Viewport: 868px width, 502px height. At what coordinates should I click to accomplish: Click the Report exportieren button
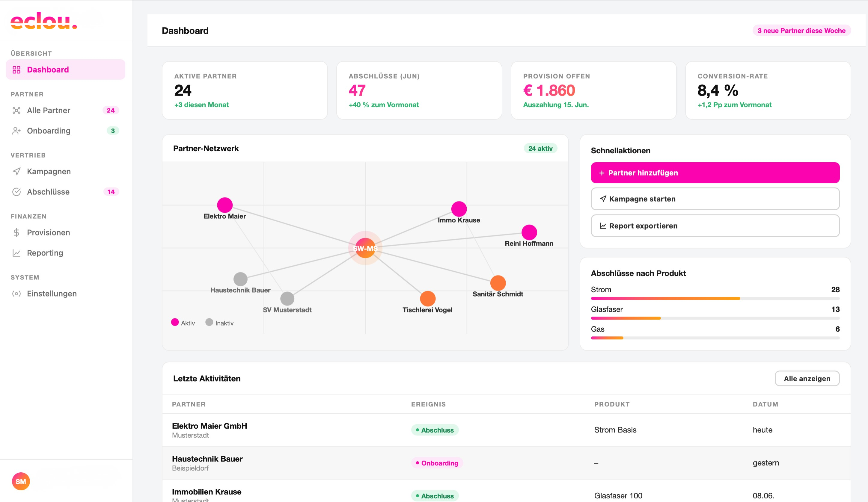pos(715,226)
